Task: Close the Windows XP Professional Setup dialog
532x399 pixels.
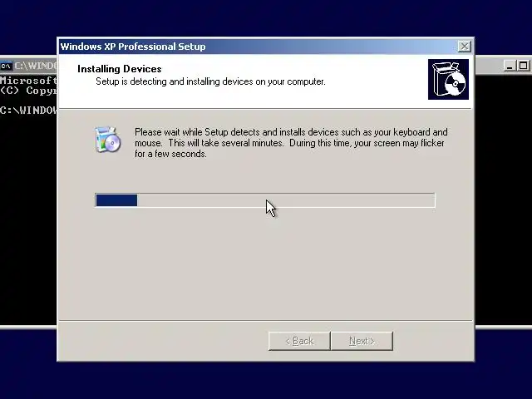Action: click(464, 47)
